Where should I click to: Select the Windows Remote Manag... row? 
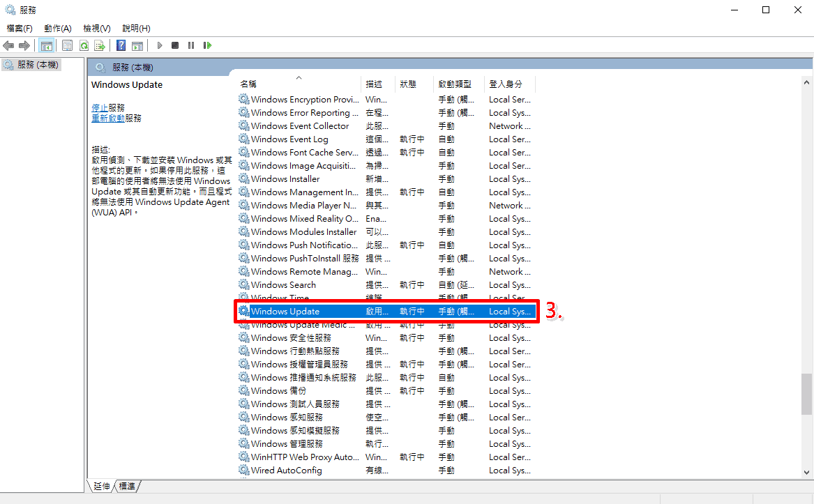(x=386, y=271)
